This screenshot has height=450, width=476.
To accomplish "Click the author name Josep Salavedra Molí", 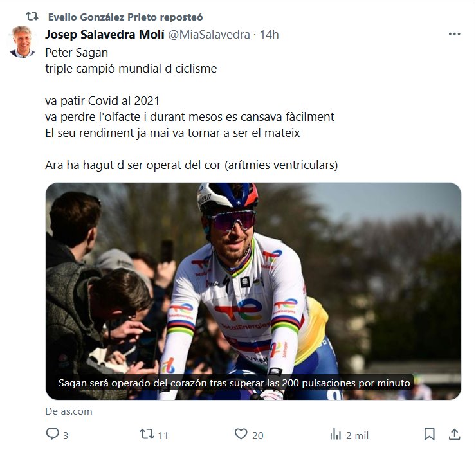I will coord(105,35).
